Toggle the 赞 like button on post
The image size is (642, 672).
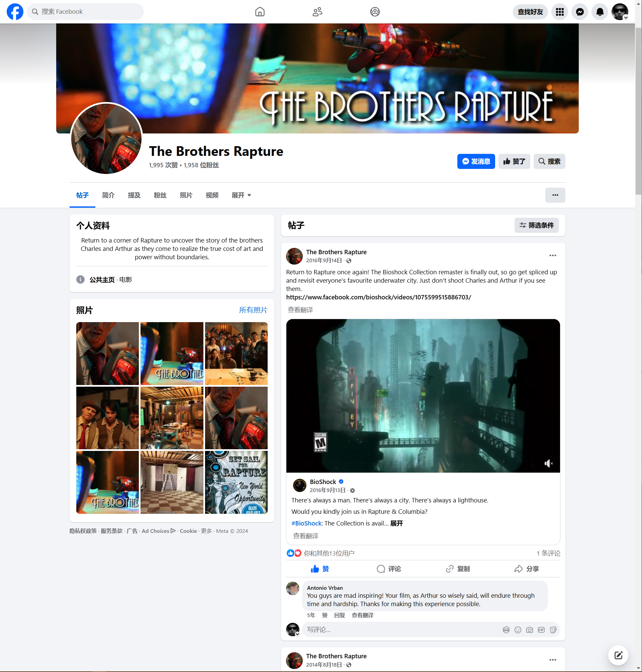[x=319, y=569]
